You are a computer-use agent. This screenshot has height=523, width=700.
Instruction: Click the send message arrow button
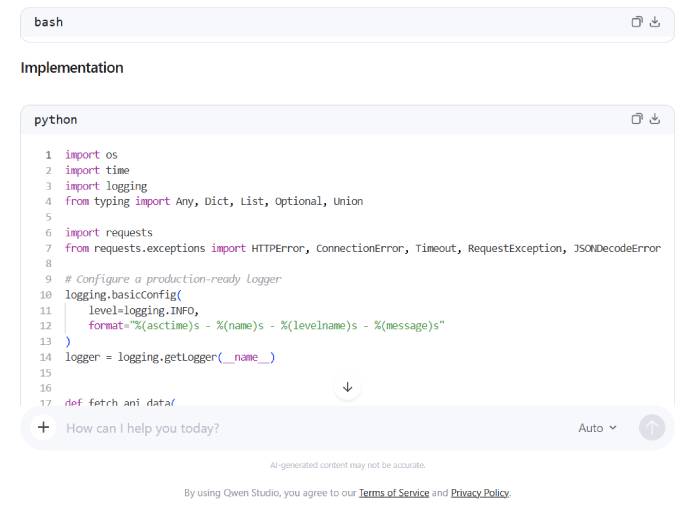pos(652,428)
